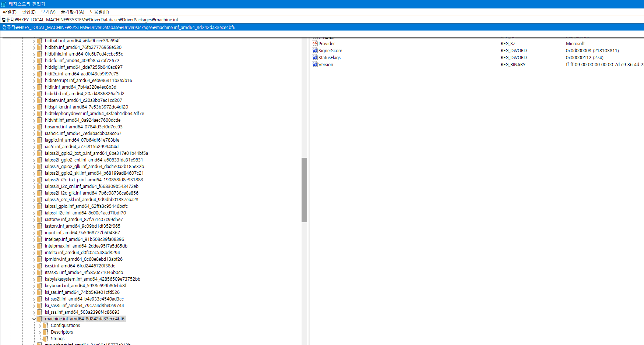The image size is (644, 345).
Task: Expand the Descriptors subkey
Action: click(x=40, y=332)
